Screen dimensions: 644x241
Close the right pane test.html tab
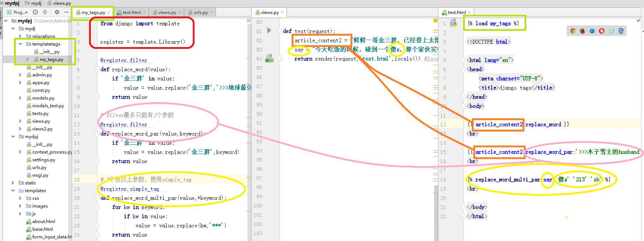click(x=470, y=12)
